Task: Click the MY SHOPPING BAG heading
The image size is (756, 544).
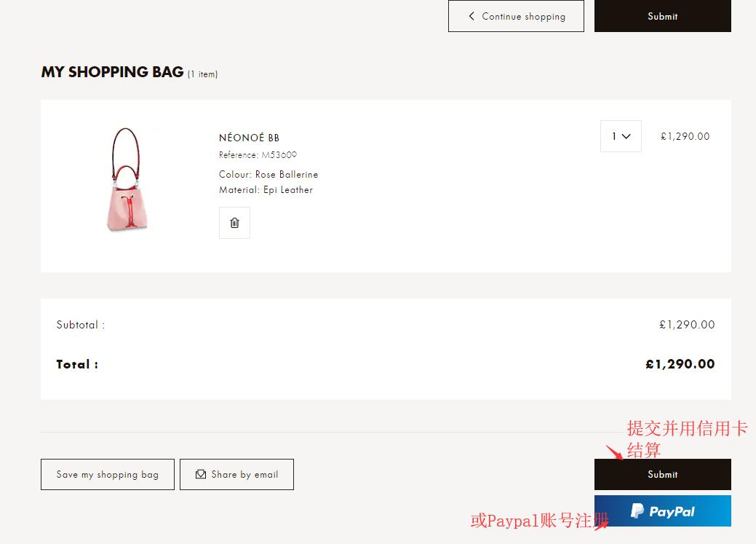Action: (x=112, y=72)
